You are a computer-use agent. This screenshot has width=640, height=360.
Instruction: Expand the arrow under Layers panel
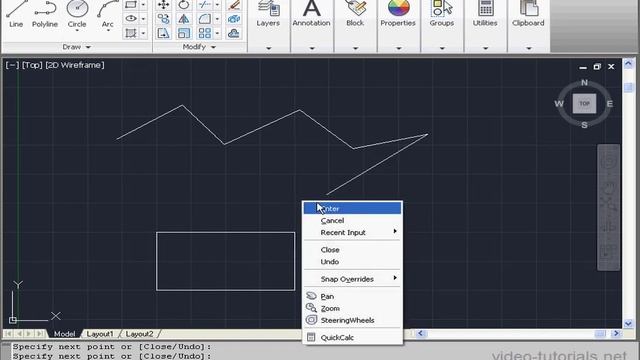[x=269, y=48]
